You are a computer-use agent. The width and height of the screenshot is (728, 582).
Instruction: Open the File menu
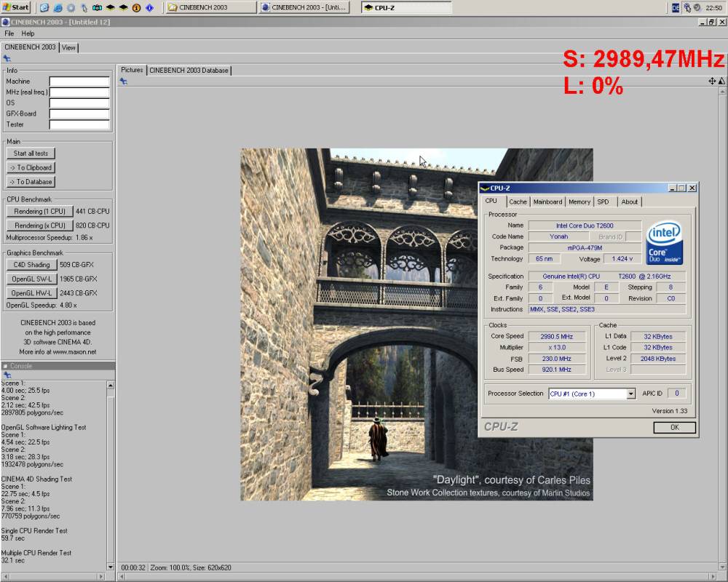9,33
